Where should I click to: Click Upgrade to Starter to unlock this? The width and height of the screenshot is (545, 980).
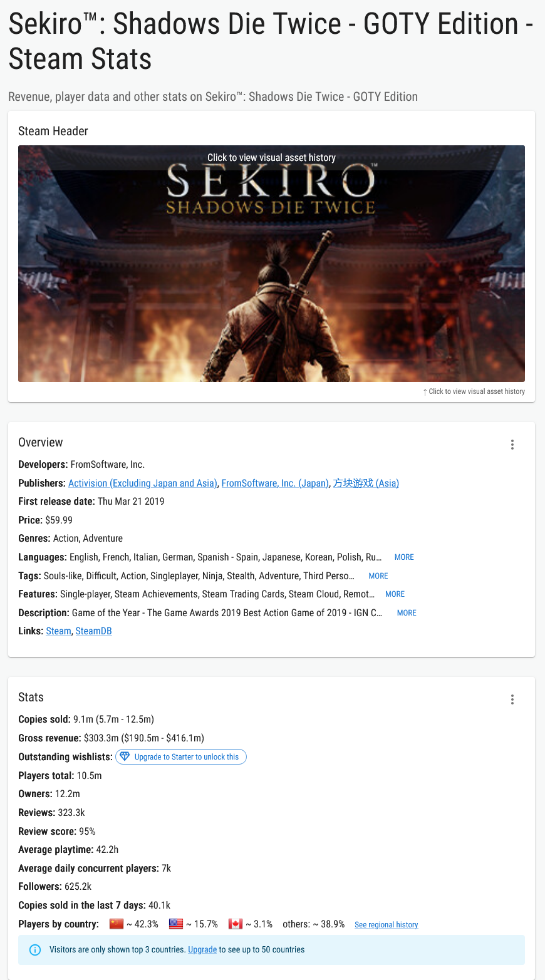click(181, 756)
